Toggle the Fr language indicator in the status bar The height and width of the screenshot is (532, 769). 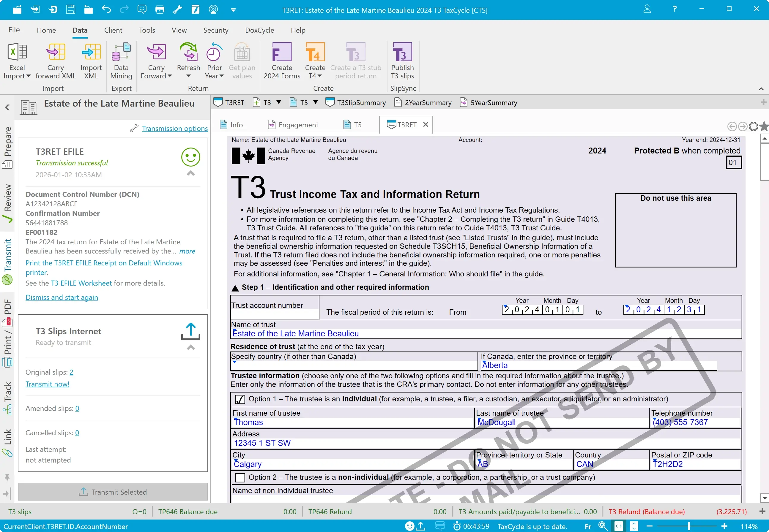click(587, 526)
